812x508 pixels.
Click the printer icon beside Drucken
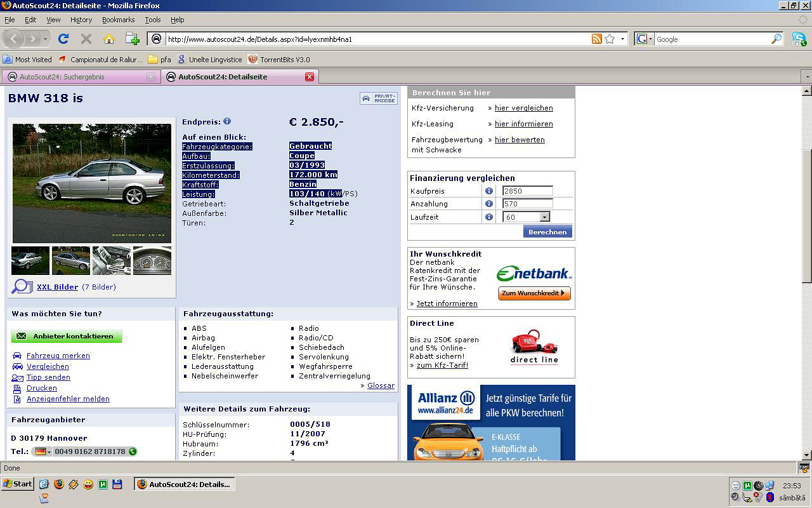click(x=17, y=388)
